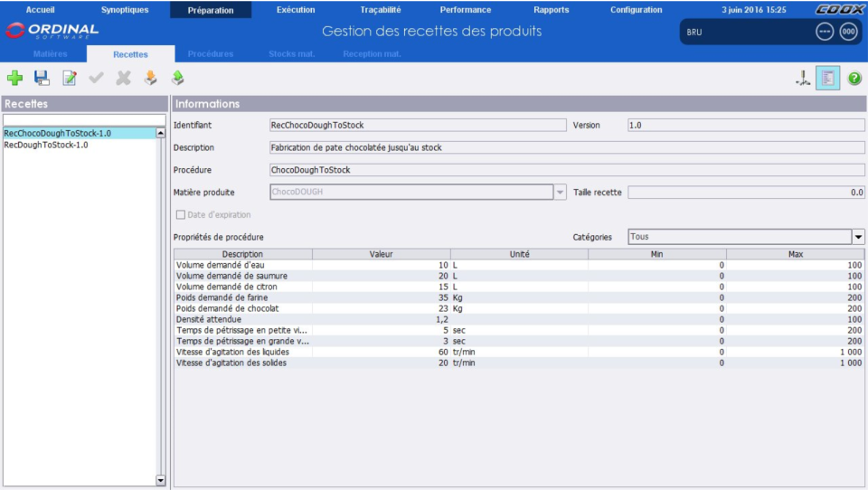
Task: Open the Catégories dropdown
Action: click(x=858, y=237)
